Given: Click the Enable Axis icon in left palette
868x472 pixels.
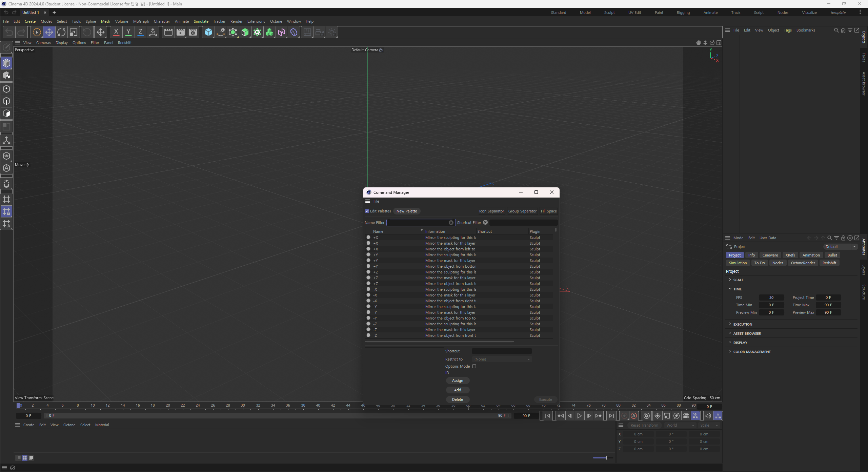Looking at the screenshot, I should tap(6, 140).
